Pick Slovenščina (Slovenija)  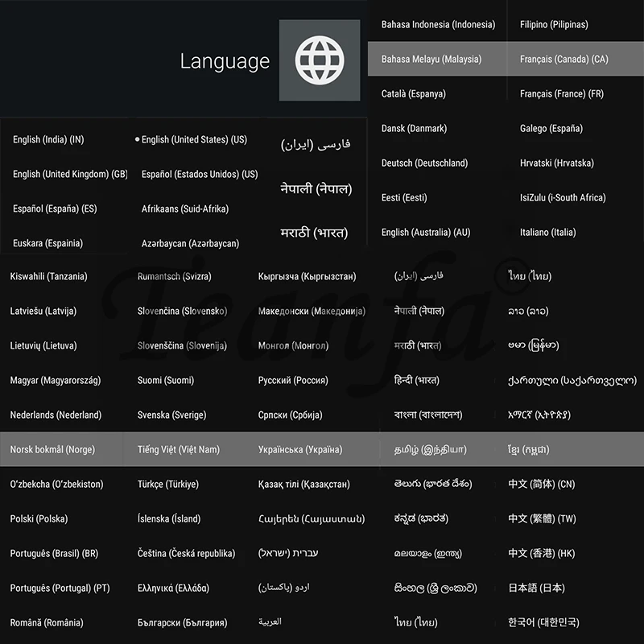coord(182,345)
